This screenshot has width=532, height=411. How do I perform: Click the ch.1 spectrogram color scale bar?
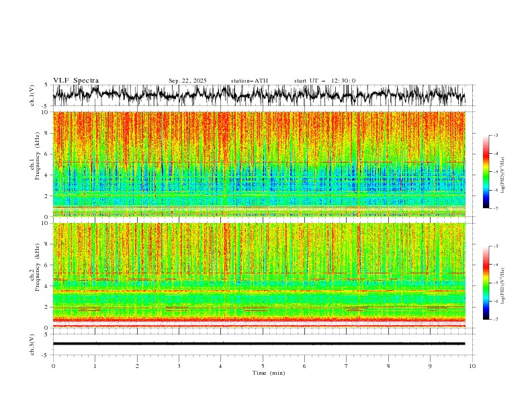coord(486,172)
